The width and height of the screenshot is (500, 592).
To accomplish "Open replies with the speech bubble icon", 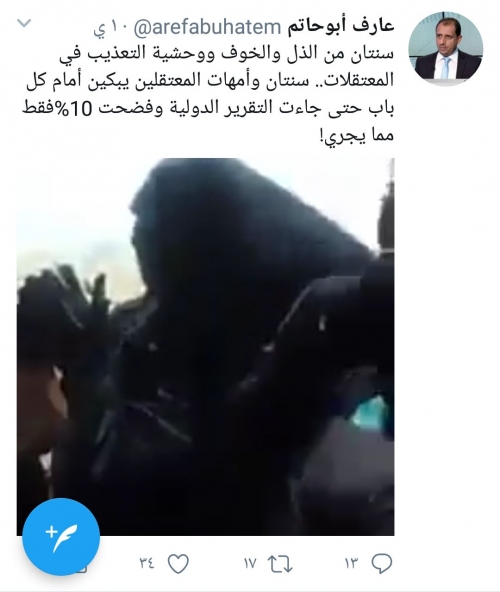I will coord(382,564).
